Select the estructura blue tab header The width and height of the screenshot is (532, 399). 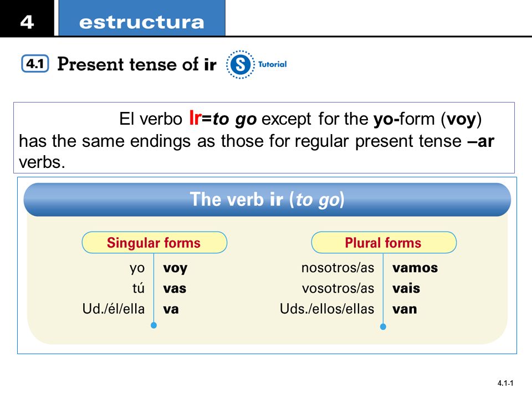tap(142, 18)
